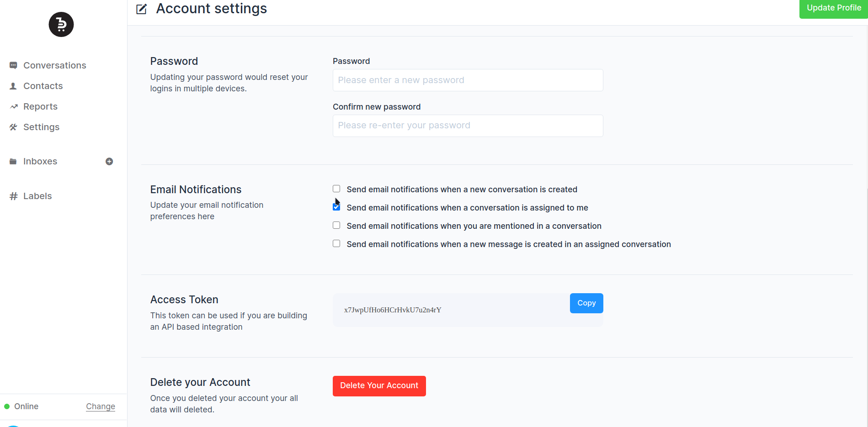Click the Reports trend-line icon
This screenshot has height=427, width=868.
click(x=14, y=106)
